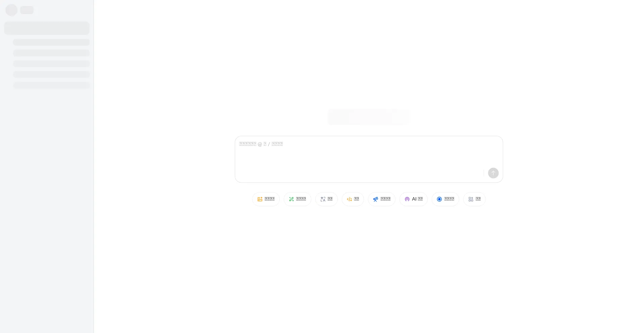Click the chip labeled AI
The width and height of the screenshot is (644, 333).
click(417, 199)
